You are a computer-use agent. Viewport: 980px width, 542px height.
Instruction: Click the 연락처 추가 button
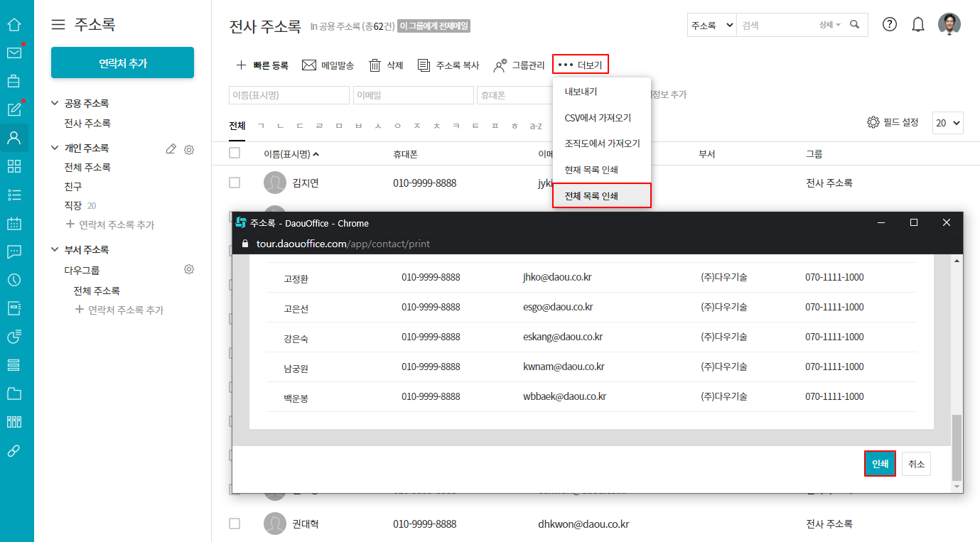[x=122, y=63]
